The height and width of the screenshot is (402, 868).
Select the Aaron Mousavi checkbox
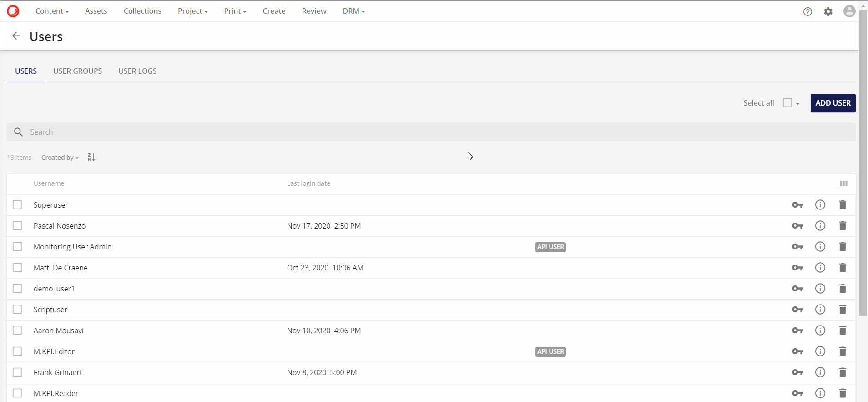17,331
